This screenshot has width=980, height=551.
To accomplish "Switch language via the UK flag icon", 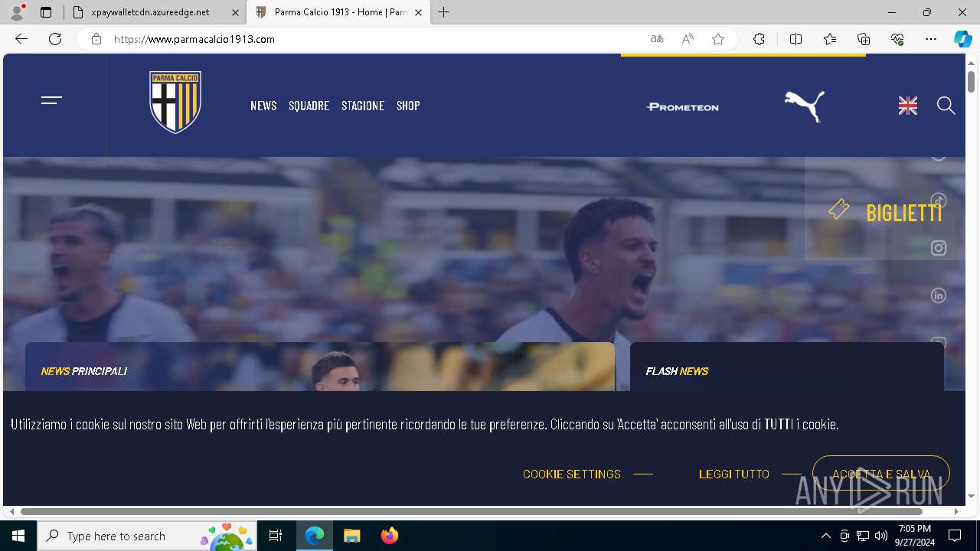I will pos(908,106).
